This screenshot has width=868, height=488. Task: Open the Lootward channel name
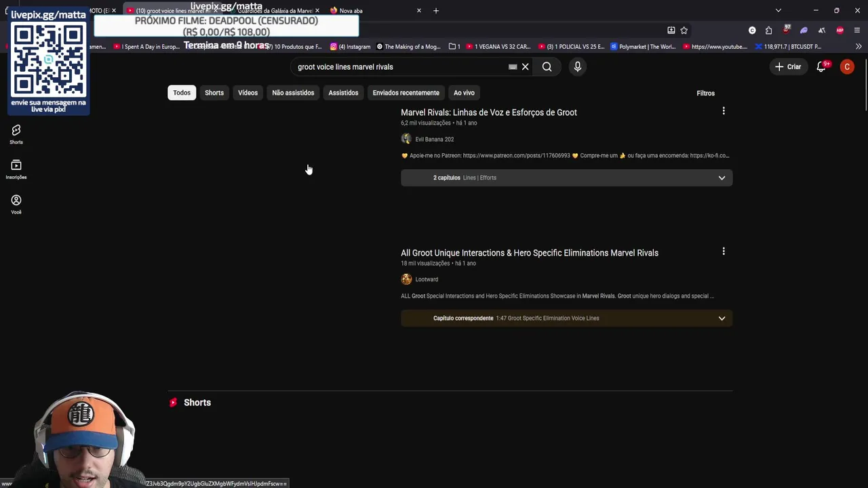pos(427,279)
